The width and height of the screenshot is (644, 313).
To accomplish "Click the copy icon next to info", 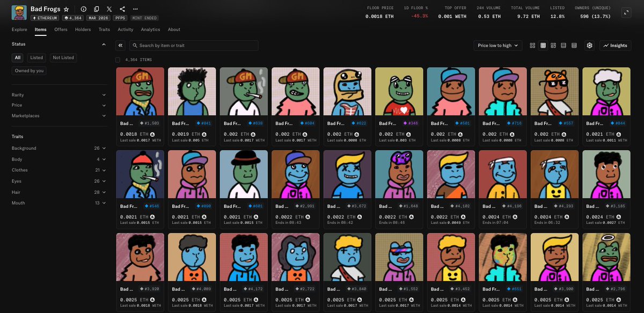I will click(x=97, y=9).
